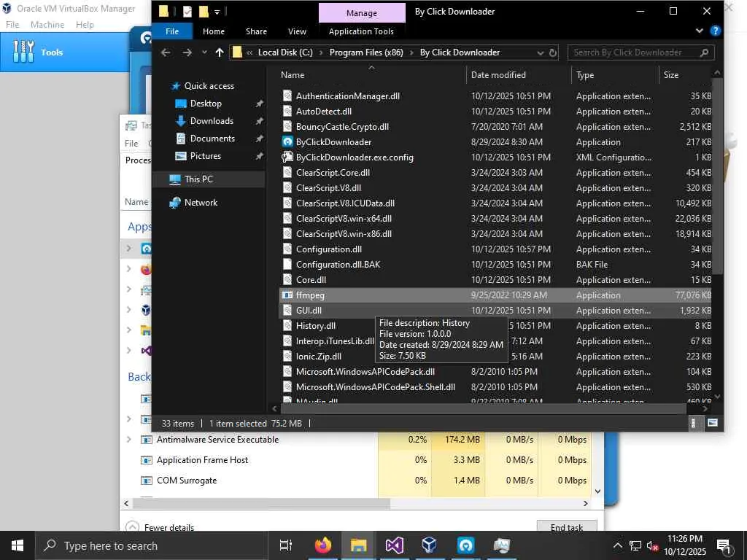This screenshot has height=560, width=747.
Task: Go forward with Explorer's forward arrow
Action: click(187, 52)
